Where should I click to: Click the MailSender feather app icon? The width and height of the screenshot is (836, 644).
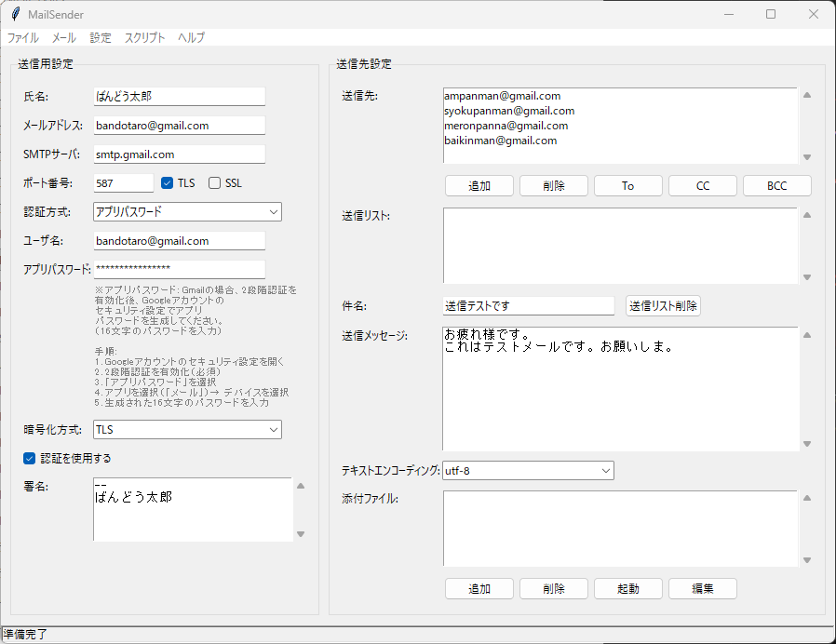(x=15, y=14)
